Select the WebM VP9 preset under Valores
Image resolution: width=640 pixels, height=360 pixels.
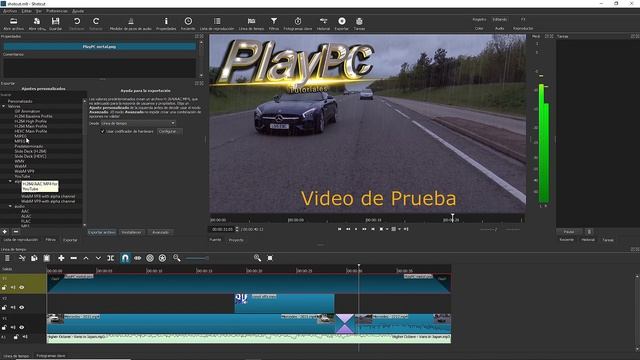pyautogui.click(x=24, y=171)
